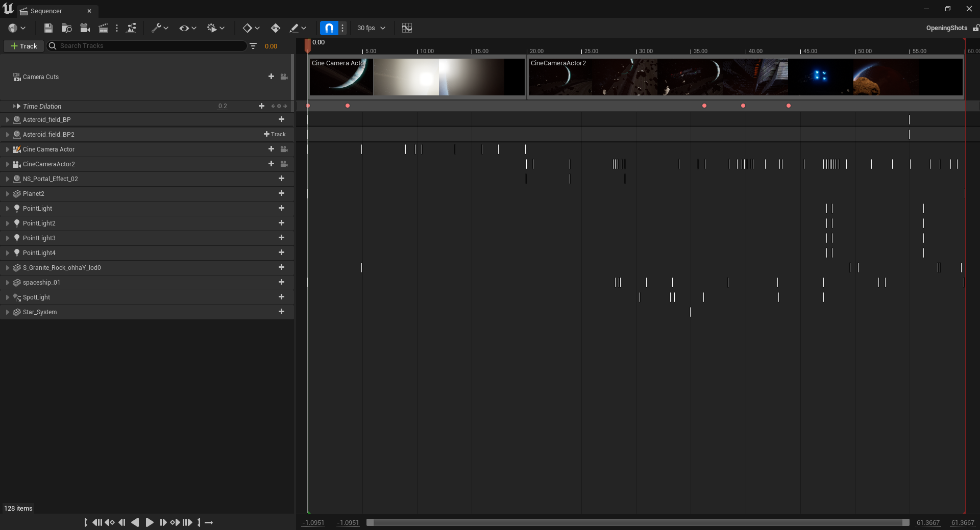The height and width of the screenshot is (530, 980).
Task: Click the clapperboard render movie icon
Action: (x=103, y=28)
